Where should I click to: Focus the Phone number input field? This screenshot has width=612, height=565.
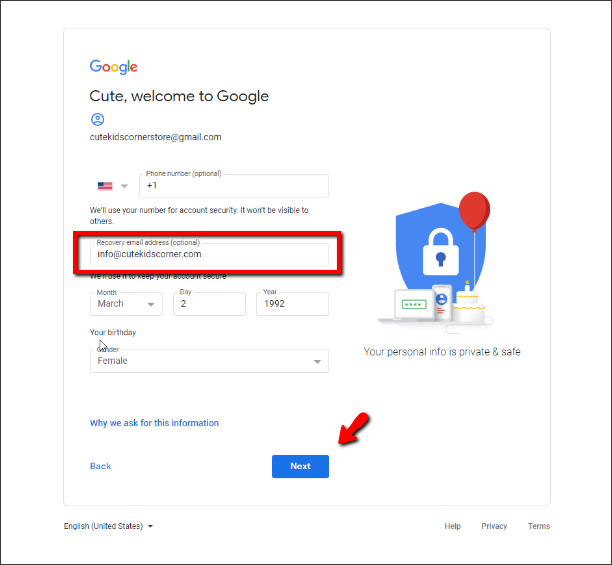(x=234, y=186)
